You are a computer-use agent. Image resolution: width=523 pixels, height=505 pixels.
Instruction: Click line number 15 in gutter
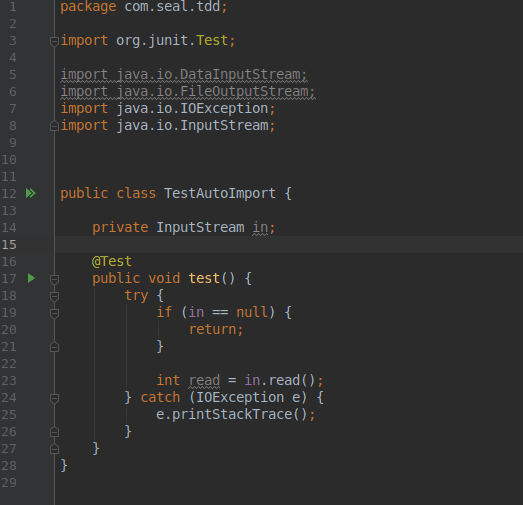click(x=9, y=244)
